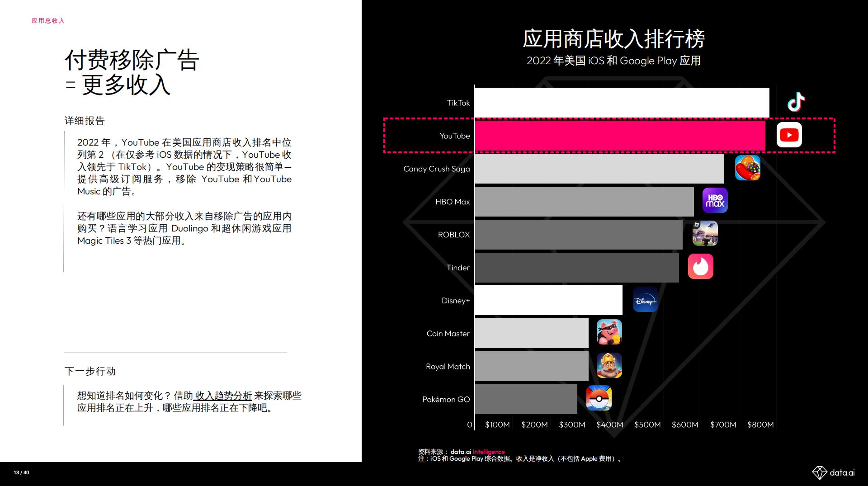Click the Pokémon GO pokeball icon
Screen dimensions: 868x486
[x=599, y=398]
